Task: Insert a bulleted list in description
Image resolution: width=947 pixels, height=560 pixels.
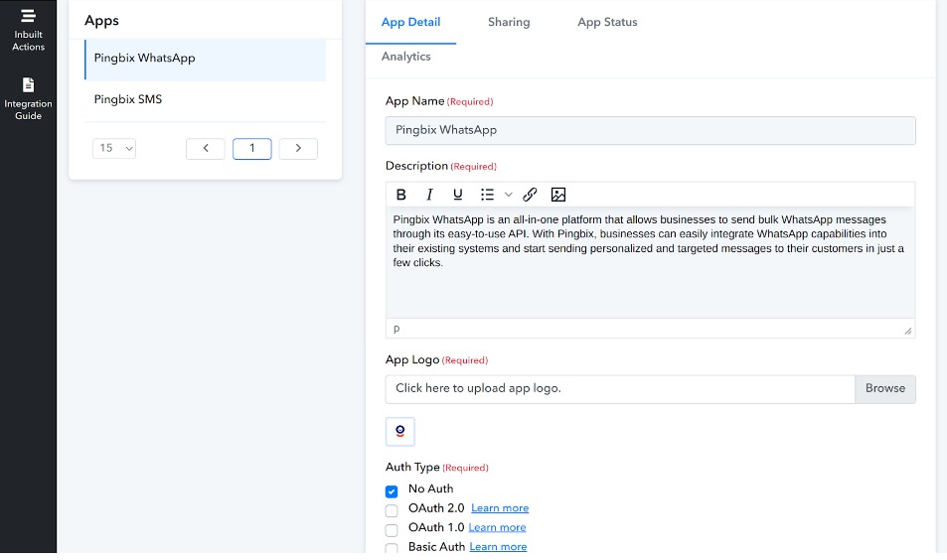Action: [x=487, y=195]
